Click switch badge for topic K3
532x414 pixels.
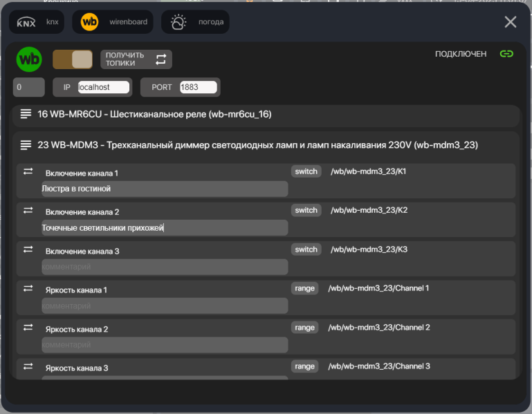[x=306, y=250]
